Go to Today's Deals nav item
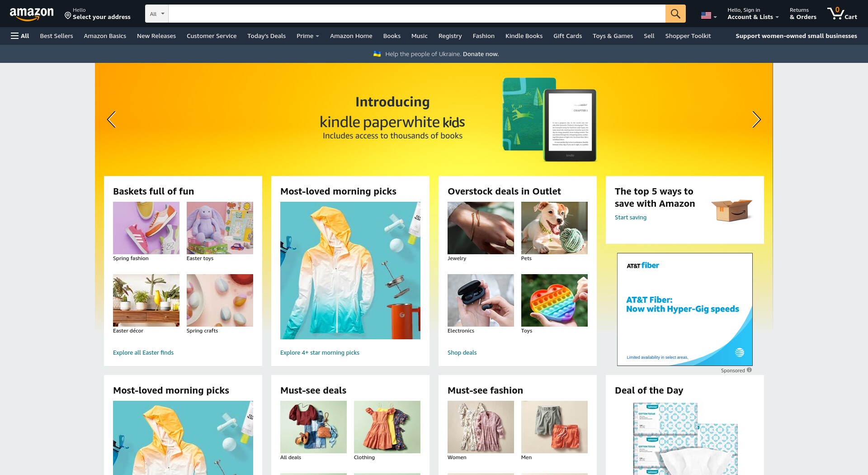The height and width of the screenshot is (475, 868). tap(266, 36)
